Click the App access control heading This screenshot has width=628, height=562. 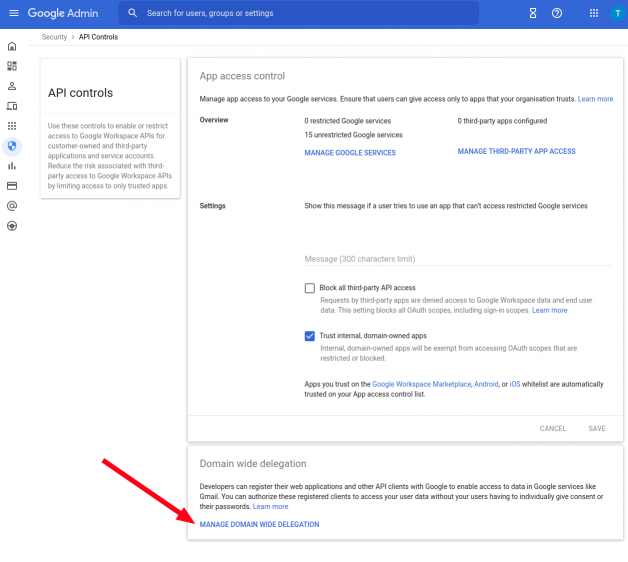tap(242, 76)
